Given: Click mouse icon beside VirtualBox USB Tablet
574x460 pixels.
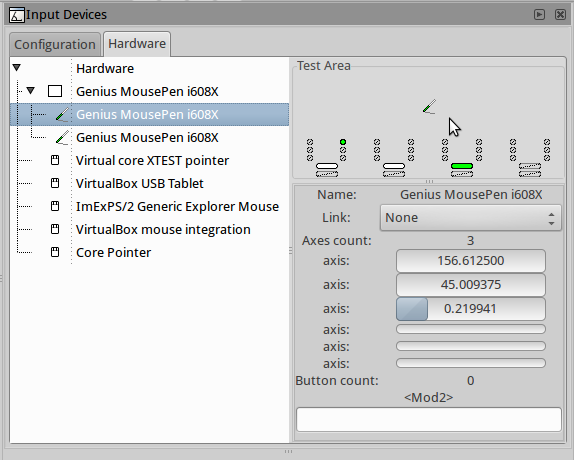Looking at the screenshot, I should (55, 183).
